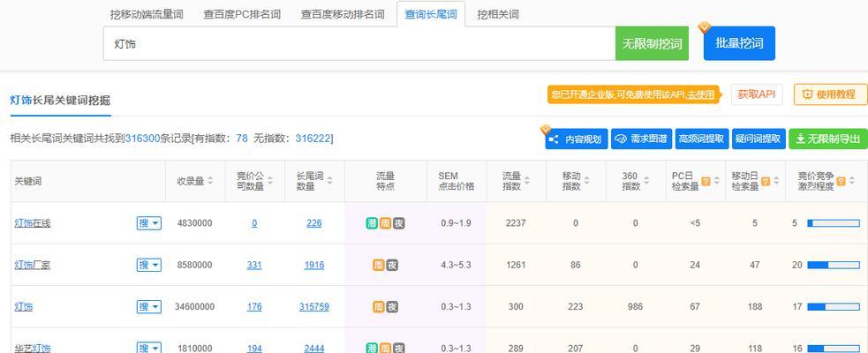Click 竞价公司数量 0 for 灯饰在线
868x353 pixels.
tap(254, 223)
